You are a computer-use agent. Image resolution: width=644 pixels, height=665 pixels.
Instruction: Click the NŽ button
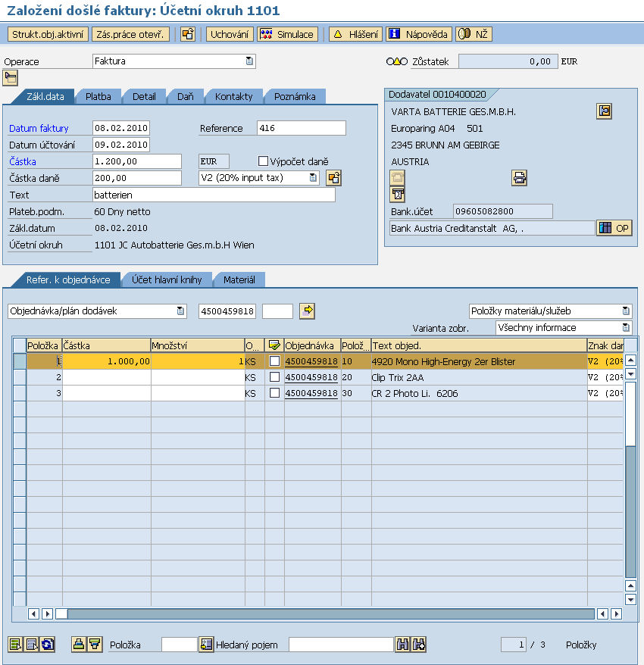pos(474,34)
